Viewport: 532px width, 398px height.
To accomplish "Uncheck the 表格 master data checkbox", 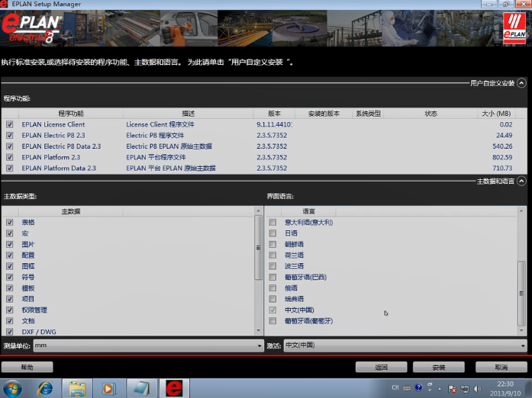I will pos(9,223).
